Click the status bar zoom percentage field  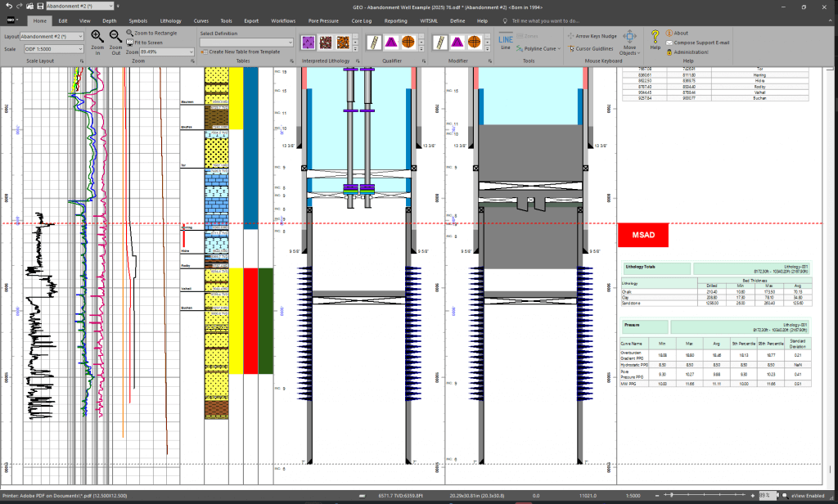[x=768, y=496]
